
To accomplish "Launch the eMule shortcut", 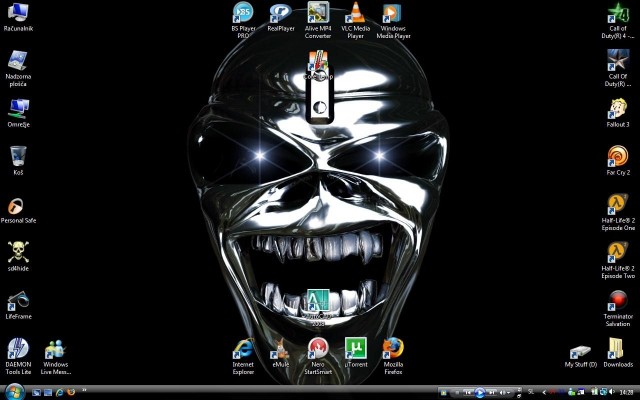I will (x=281, y=353).
